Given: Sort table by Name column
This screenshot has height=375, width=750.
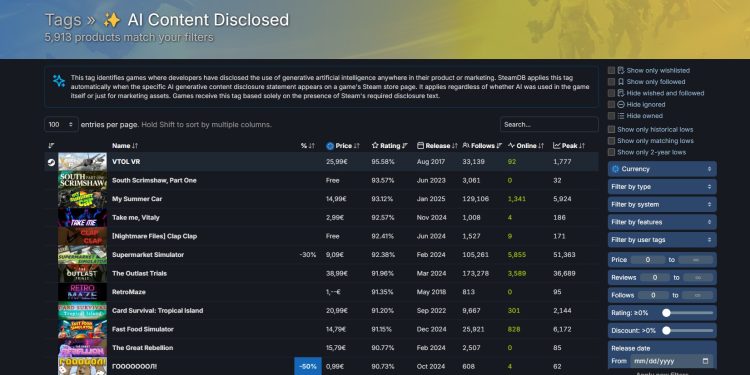Looking at the screenshot, I should point(125,146).
